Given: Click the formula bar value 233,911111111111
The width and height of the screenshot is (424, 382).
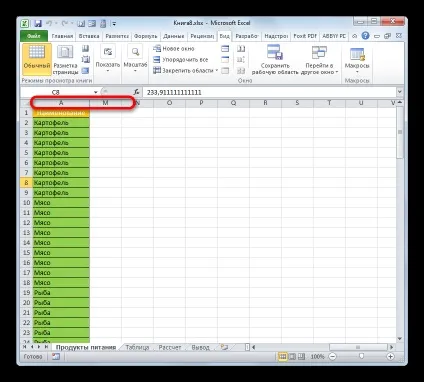Looking at the screenshot, I should coord(174,92).
